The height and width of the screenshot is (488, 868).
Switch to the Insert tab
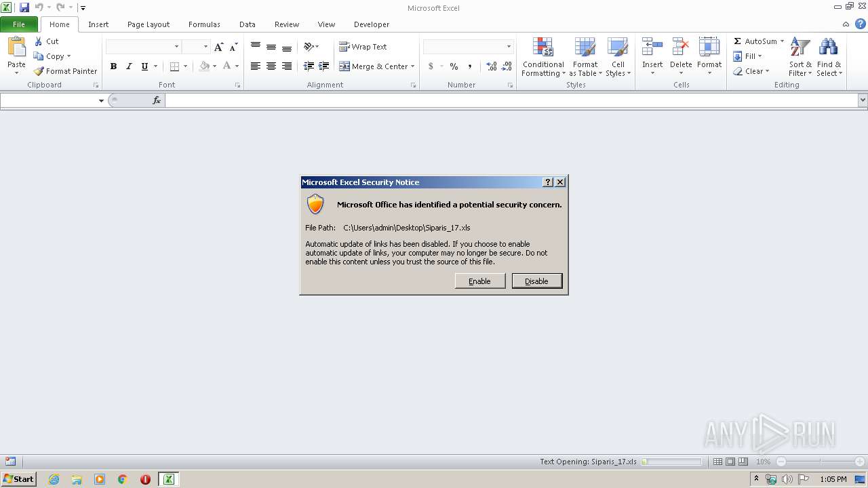click(x=98, y=24)
